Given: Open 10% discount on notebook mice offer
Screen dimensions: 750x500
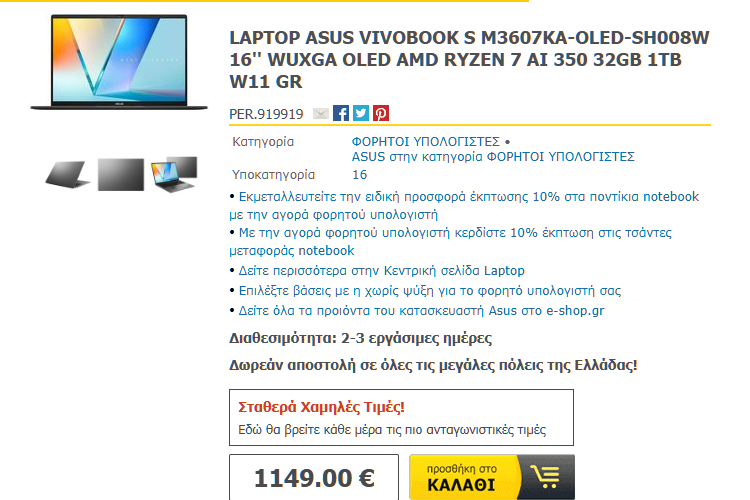Looking at the screenshot, I should pyautogui.click(x=464, y=206).
